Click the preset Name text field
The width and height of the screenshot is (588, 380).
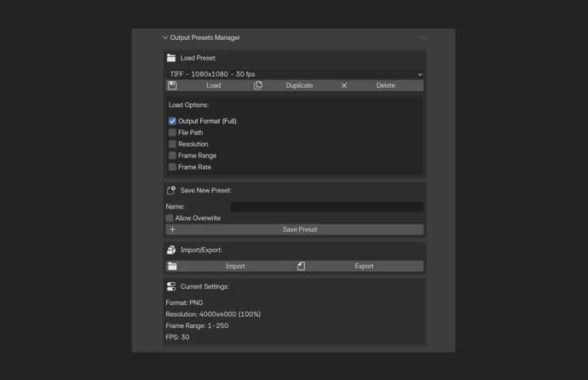[x=326, y=206]
